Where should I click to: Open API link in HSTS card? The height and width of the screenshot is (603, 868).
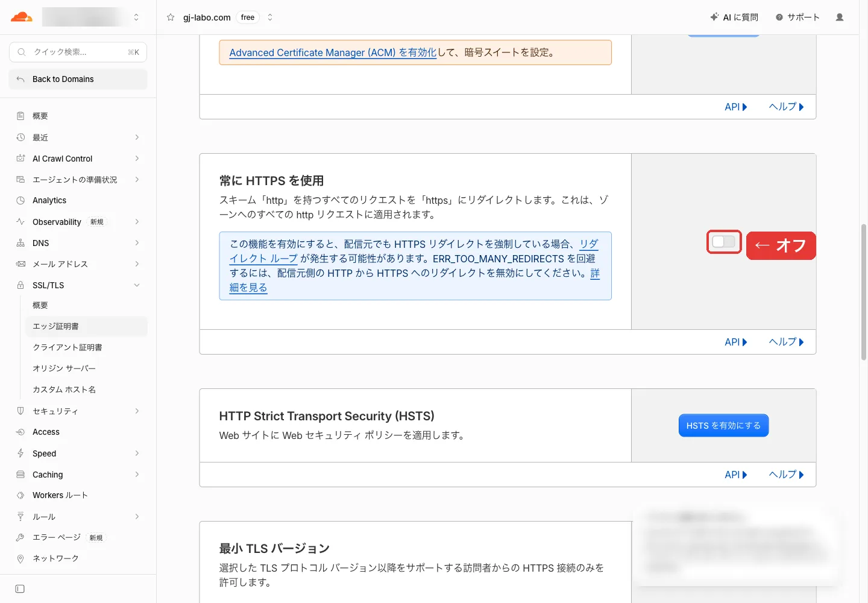click(x=735, y=475)
